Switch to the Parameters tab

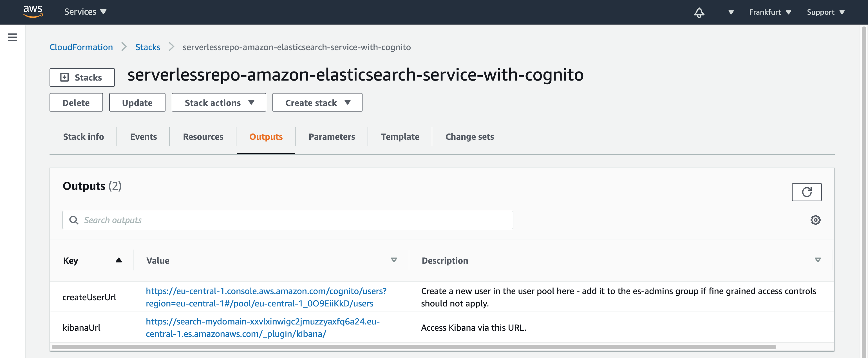pyautogui.click(x=332, y=136)
